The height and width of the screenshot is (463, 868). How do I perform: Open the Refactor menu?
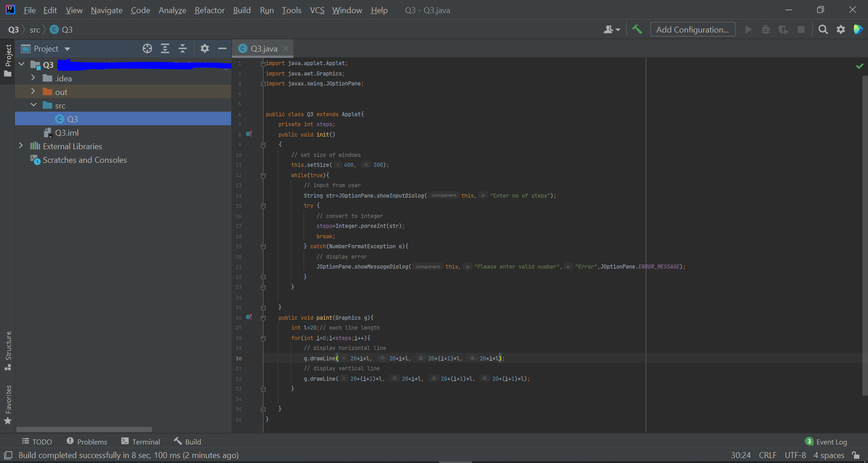(x=209, y=10)
